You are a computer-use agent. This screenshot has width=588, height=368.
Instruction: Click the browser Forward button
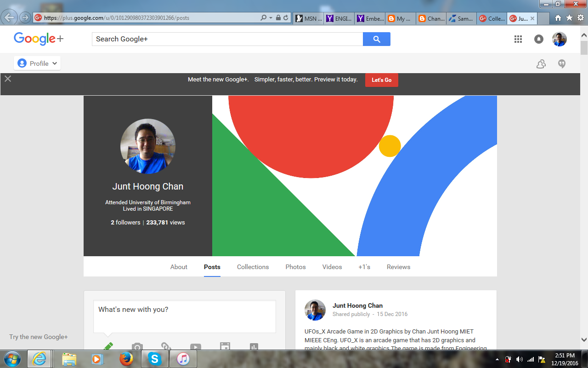25,18
